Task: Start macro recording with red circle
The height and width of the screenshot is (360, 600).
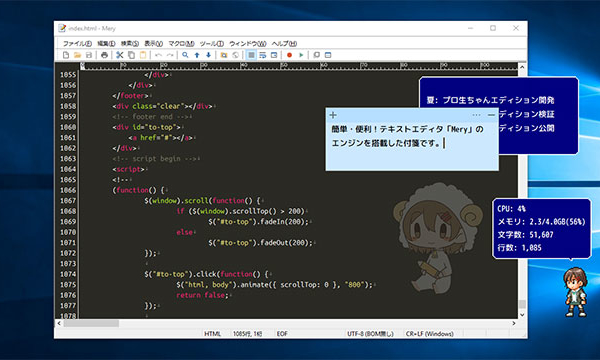Action: click(289, 55)
